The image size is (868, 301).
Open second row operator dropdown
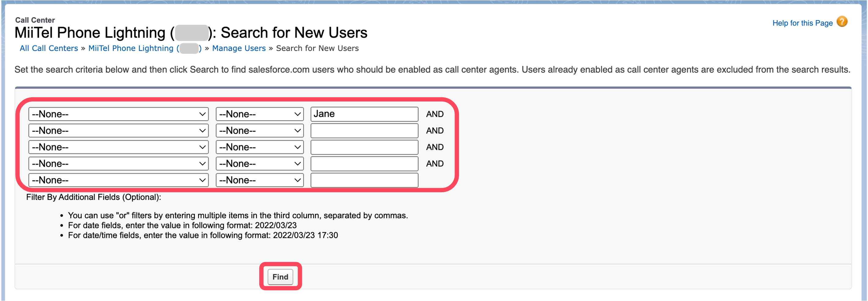point(260,130)
